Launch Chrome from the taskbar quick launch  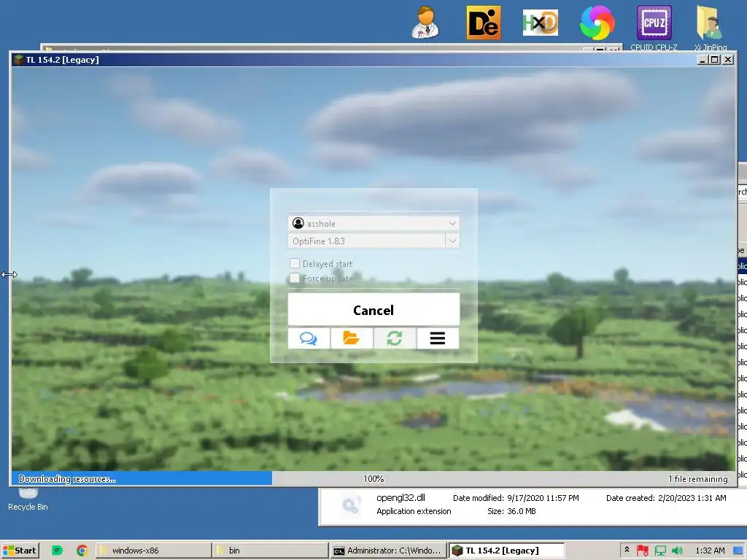[82, 551]
